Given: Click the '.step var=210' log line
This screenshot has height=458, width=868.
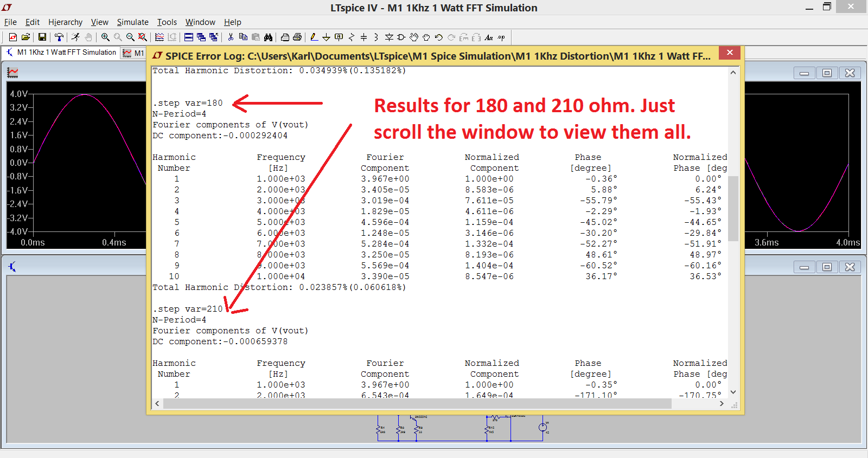Looking at the screenshot, I should (x=188, y=309).
